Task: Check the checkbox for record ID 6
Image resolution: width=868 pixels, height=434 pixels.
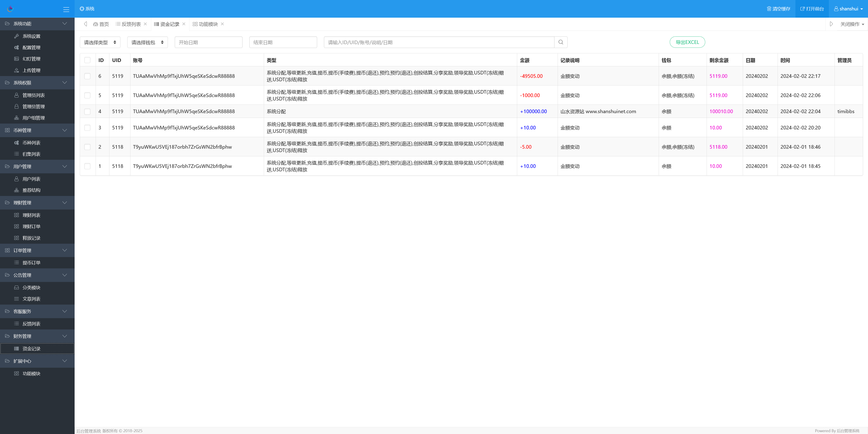Action: coord(88,76)
